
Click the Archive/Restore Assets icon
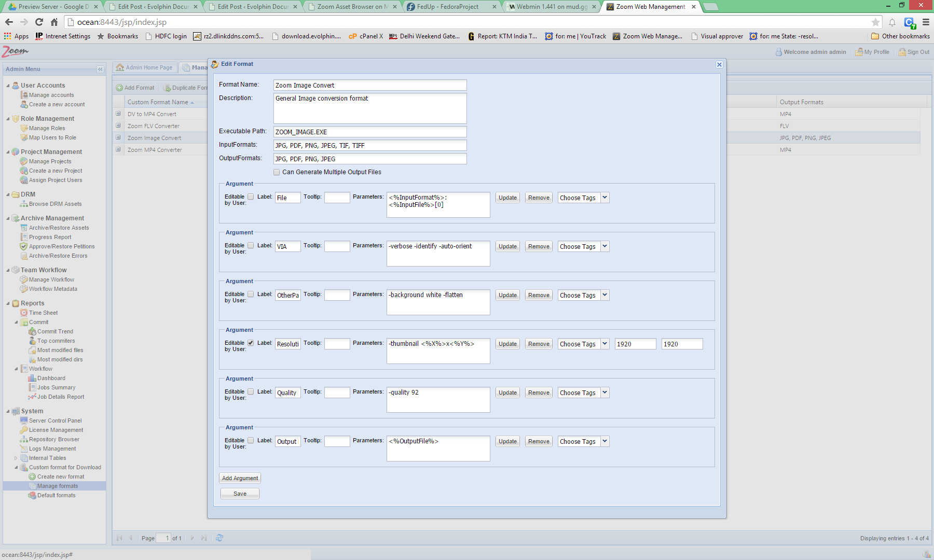pos(24,228)
